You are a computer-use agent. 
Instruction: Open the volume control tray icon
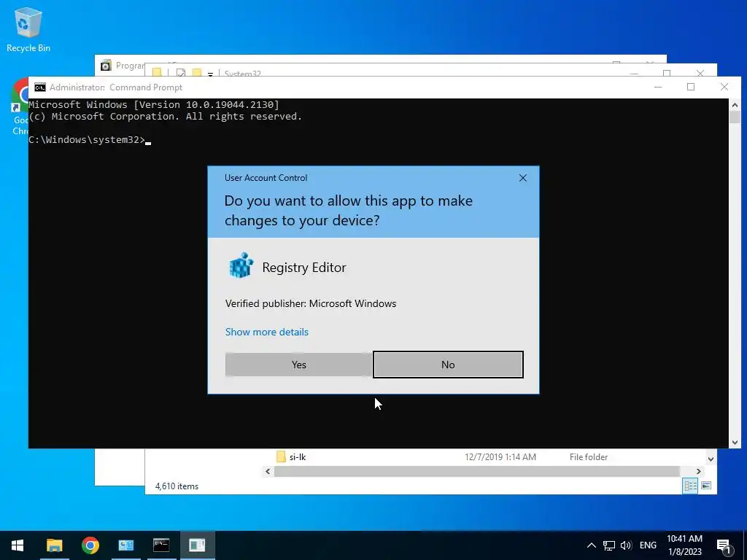(x=626, y=545)
